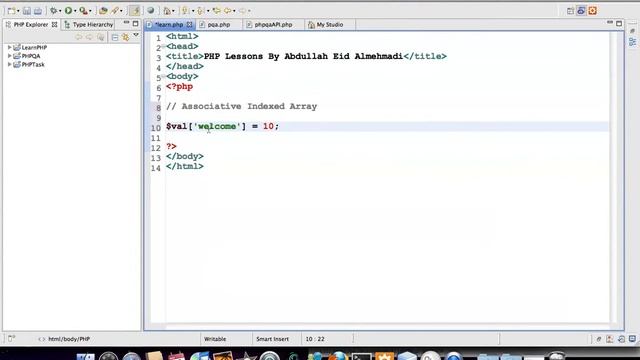This screenshot has width=640, height=360.
Task: Click the closing </html> tag
Action: pyautogui.click(x=185, y=166)
